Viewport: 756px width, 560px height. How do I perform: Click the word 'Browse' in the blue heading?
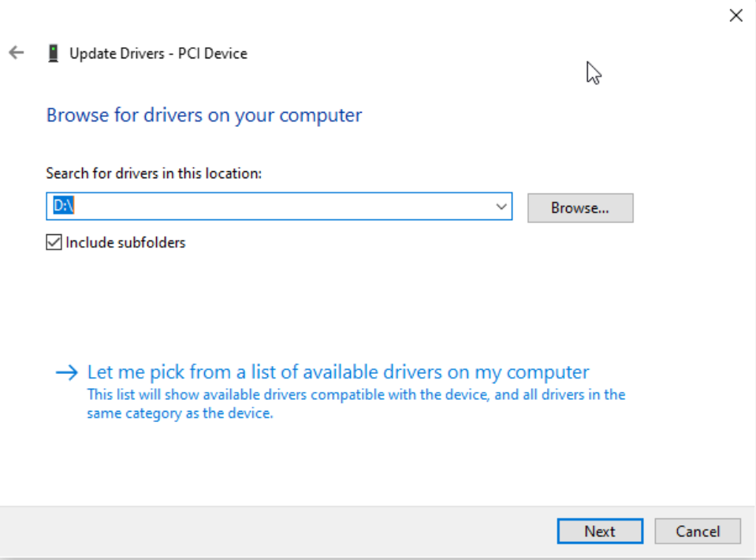pos(76,115)
